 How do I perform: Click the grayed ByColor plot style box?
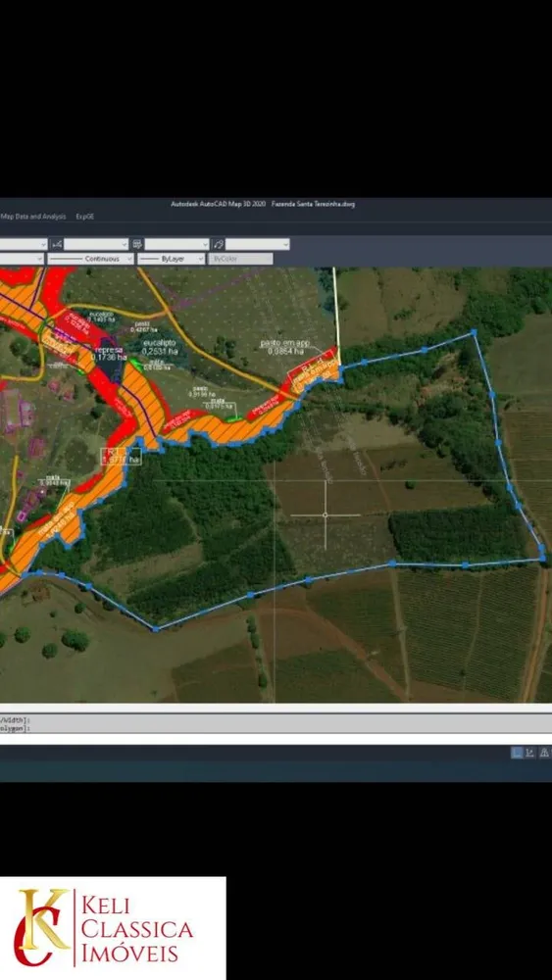pyautogui.click(x=240, y=258)
